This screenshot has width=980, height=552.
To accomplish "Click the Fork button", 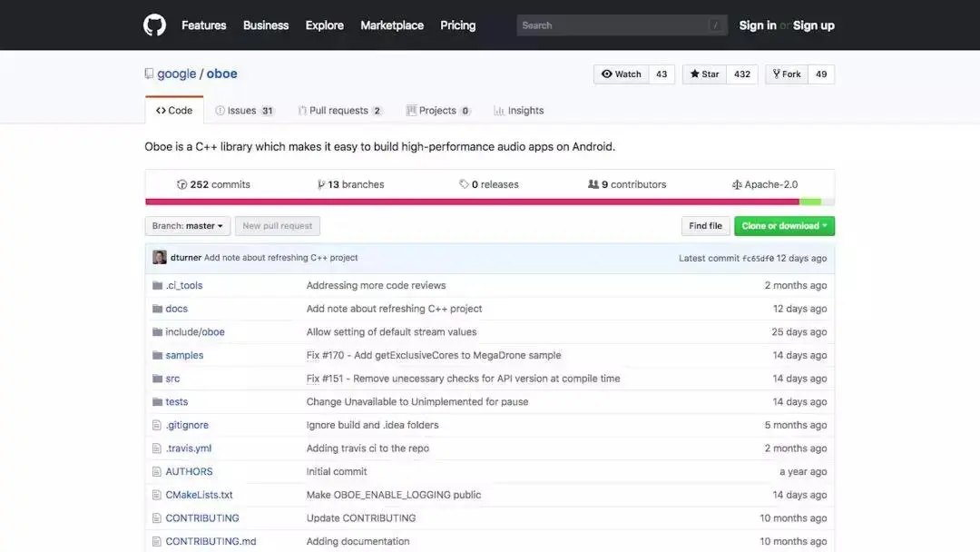I will (787, 74).
